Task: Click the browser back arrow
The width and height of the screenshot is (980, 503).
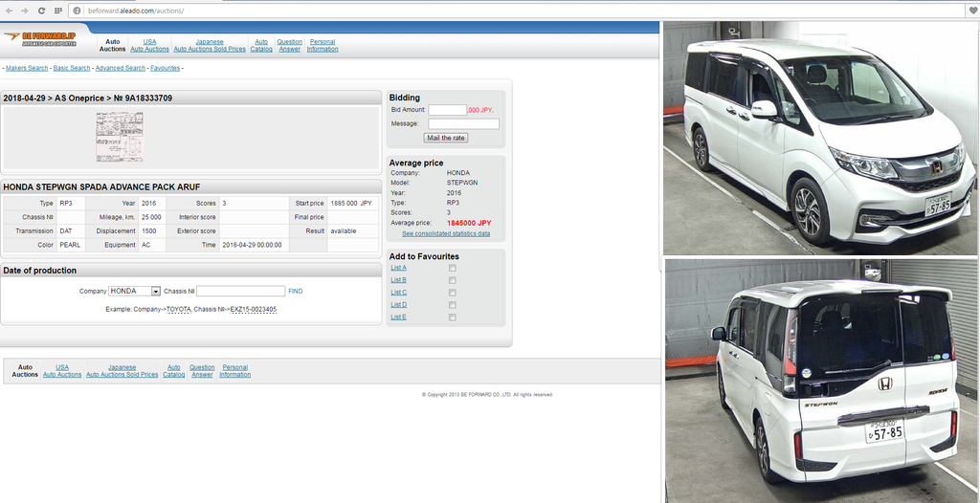Action: (9, 10)
